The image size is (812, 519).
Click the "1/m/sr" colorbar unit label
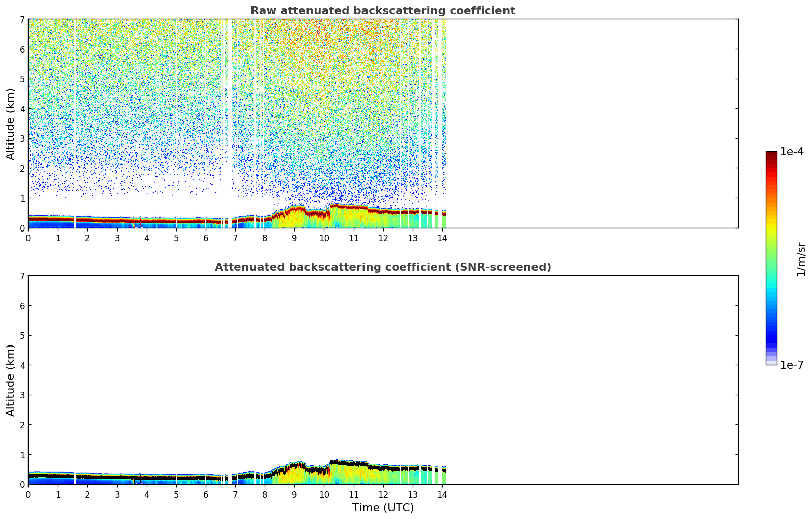click(801, 259)
